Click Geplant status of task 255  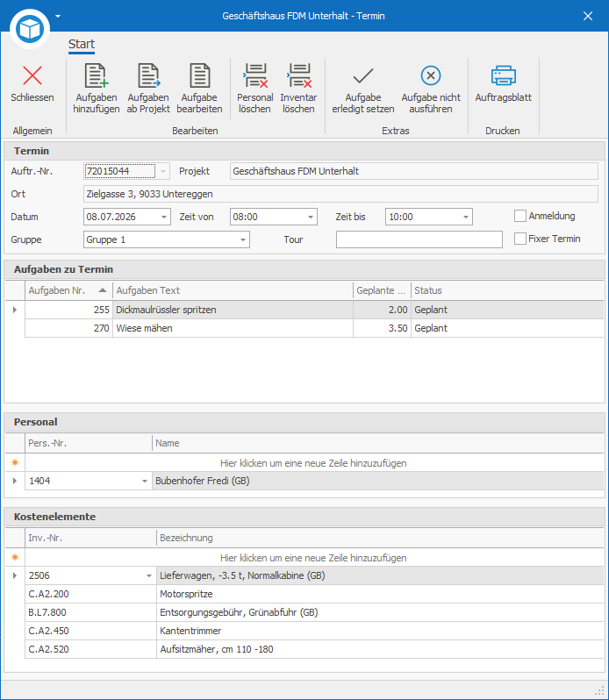pos(507,310)
